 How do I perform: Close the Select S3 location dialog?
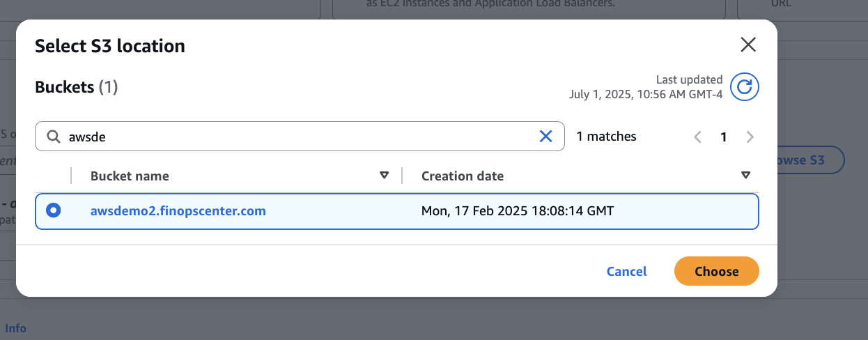(747, 45)
